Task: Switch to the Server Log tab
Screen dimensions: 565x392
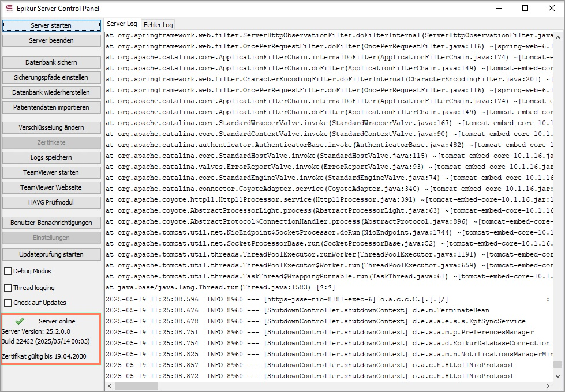Action: pyautogui.click(x=122, y=24)
